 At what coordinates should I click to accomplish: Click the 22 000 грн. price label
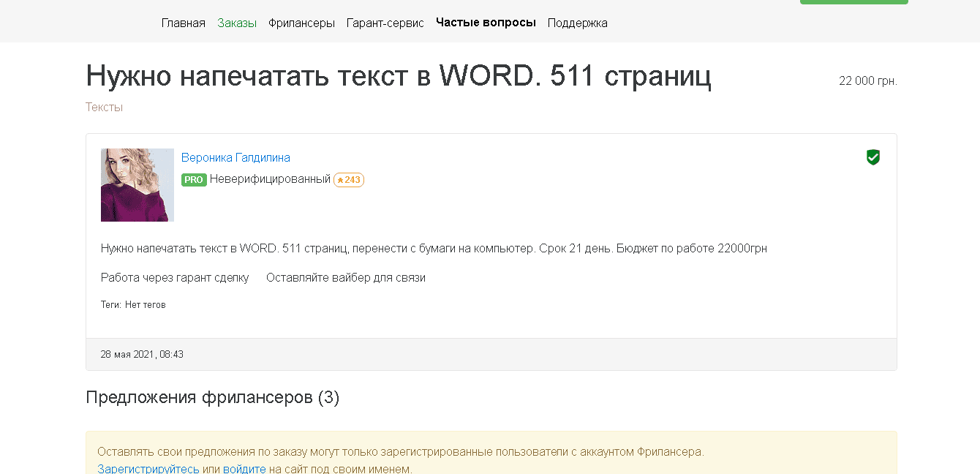click(x=867, y=80)
